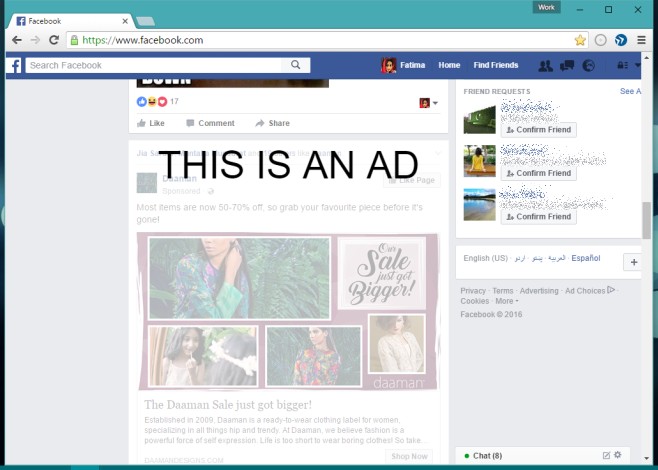Image resolution: width=658 pixels, height=470 pixels.
Task: Confirm the first friend request
Action: point(538,130)
